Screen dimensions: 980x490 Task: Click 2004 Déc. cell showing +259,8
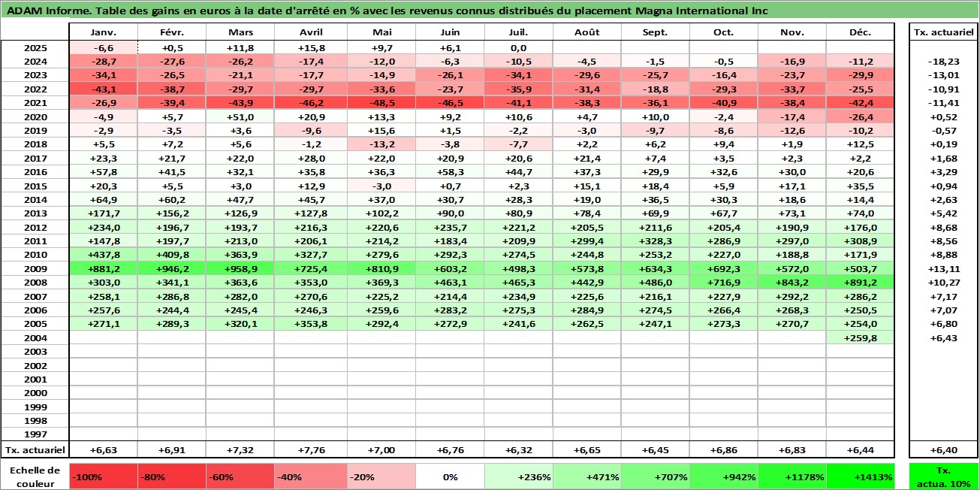(x=861, y=338)
